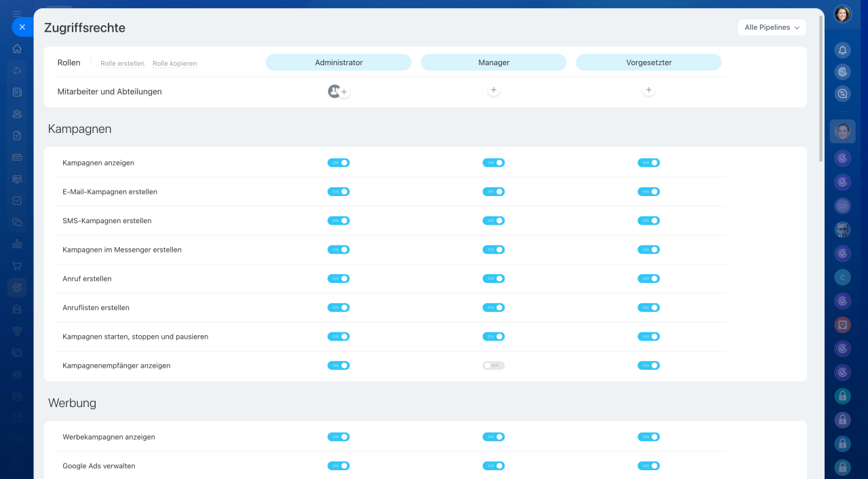Click the Anruflisten erstellen row label
The image size is (868, 479).
click(96, 308)
